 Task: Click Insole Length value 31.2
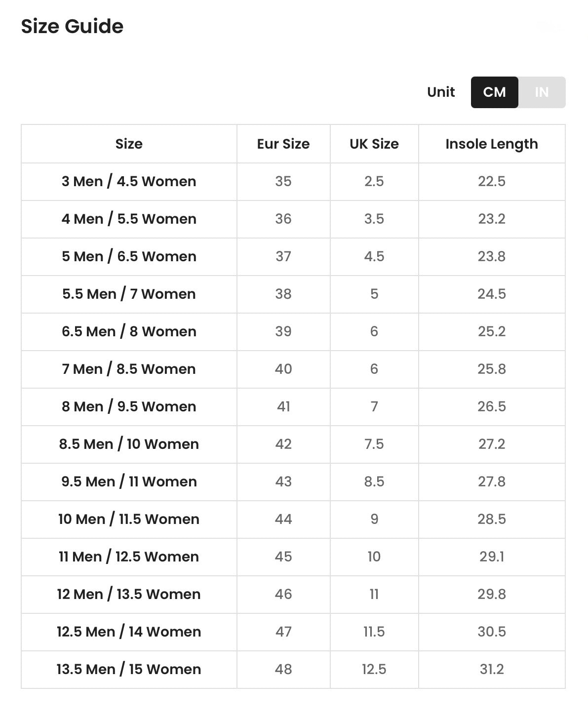492,669
